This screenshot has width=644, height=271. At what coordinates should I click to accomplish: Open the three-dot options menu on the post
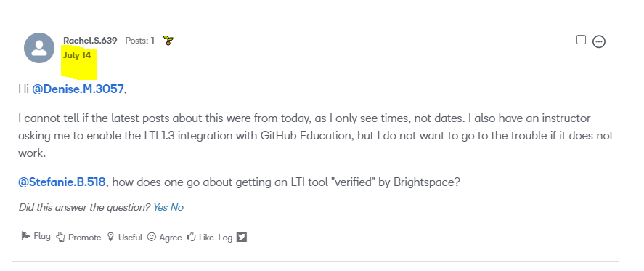599,41
